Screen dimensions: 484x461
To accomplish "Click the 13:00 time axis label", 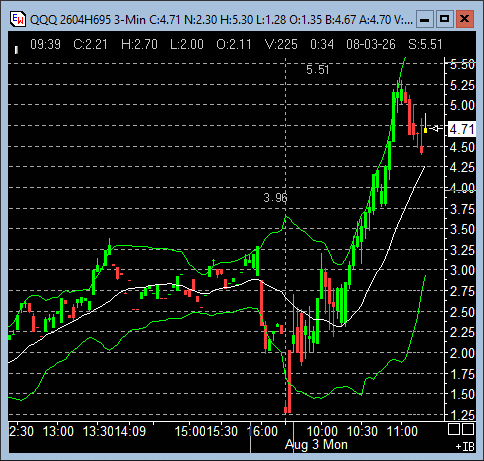I will (58, 431).
